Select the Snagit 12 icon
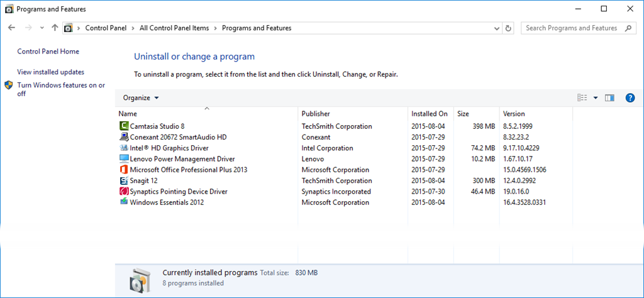The height and width of the screenshot is (298, 644). [x=124, y=181]
